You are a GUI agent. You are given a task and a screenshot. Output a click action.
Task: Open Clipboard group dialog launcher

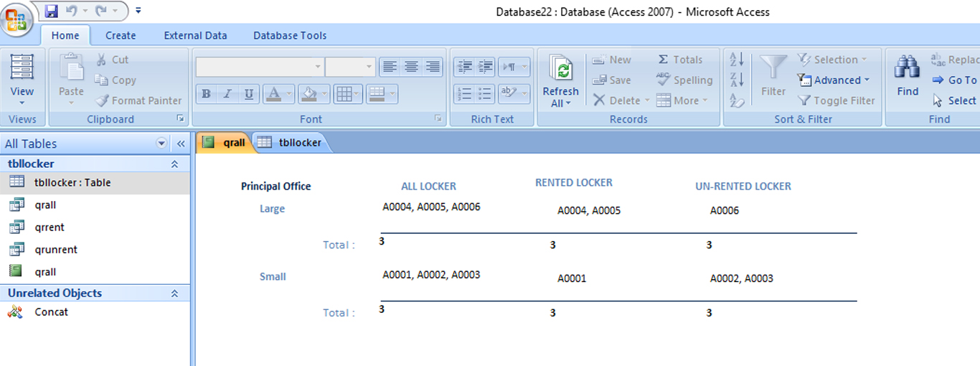coord(180,119)
